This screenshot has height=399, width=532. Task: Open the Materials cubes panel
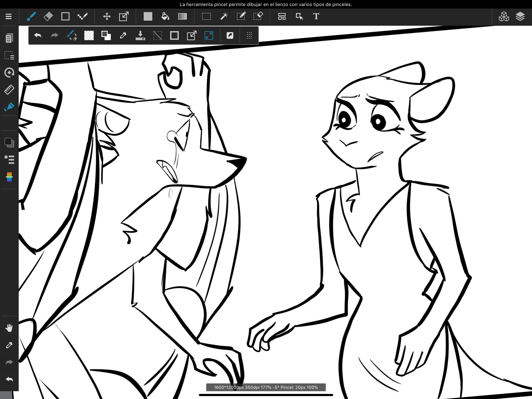click(x=504, y=16)
